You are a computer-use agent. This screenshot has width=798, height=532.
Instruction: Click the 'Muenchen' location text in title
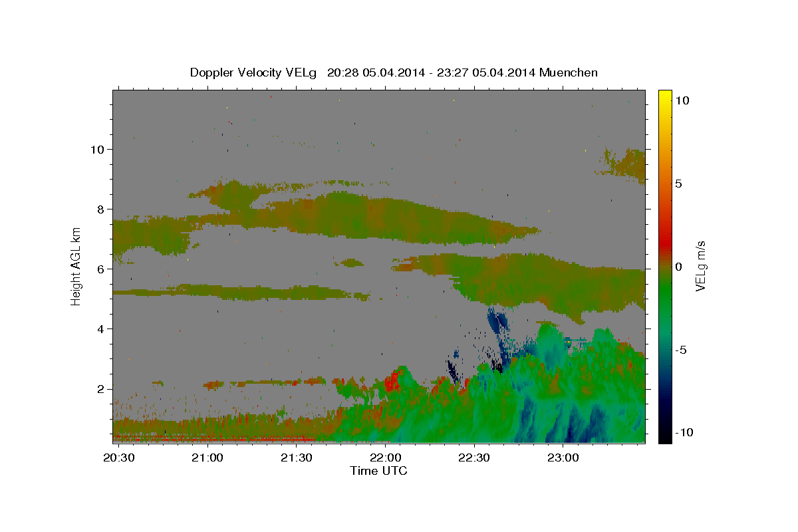569,72
